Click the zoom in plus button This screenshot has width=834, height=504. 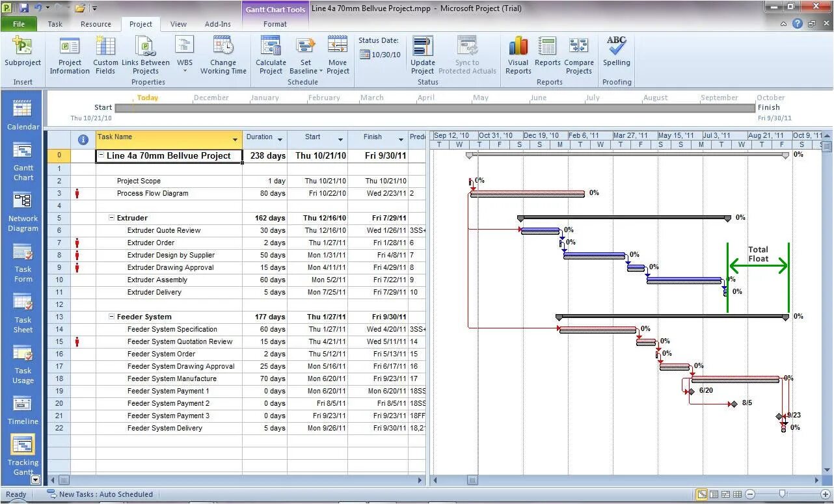[x=825, y=494]
